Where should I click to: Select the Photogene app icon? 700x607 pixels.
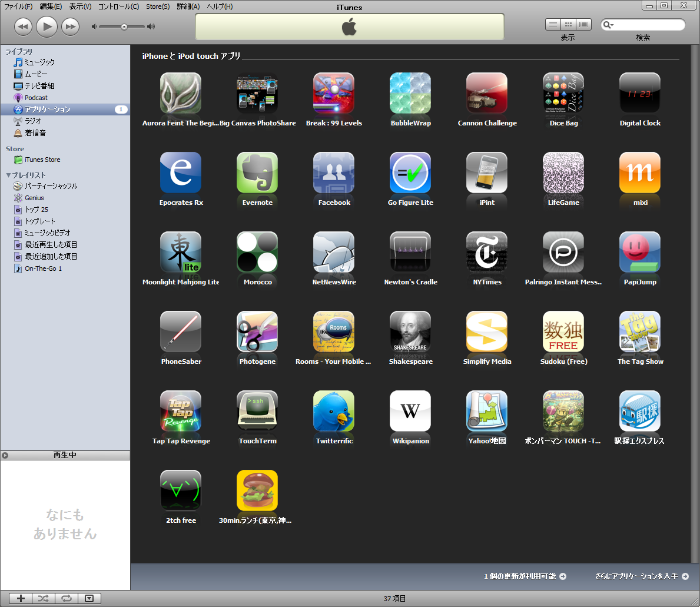257,331
